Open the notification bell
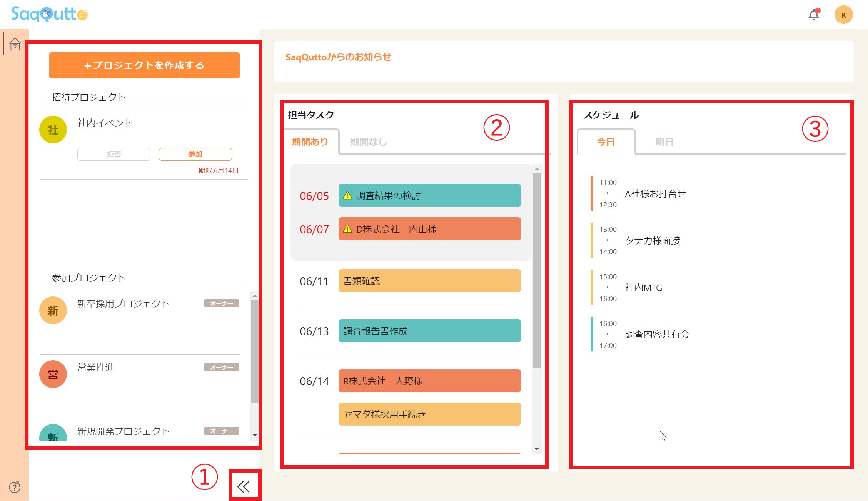This screenshot has height=501, width=868. 813,15
